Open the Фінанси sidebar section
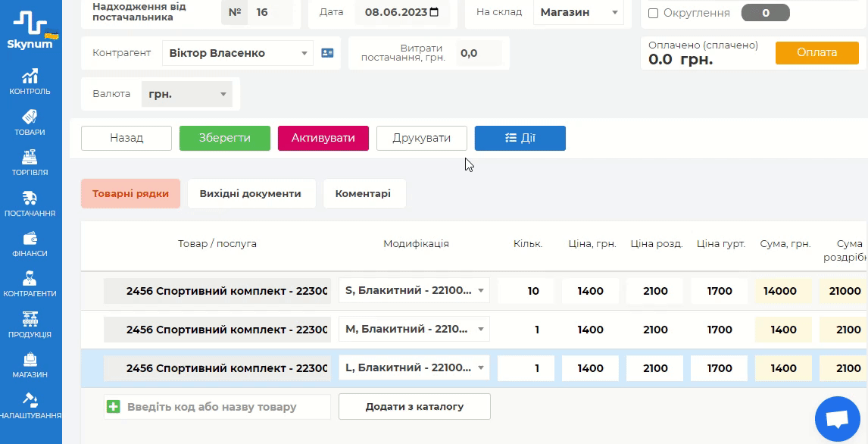Viewport: 868px width, 444px height. 30,243
